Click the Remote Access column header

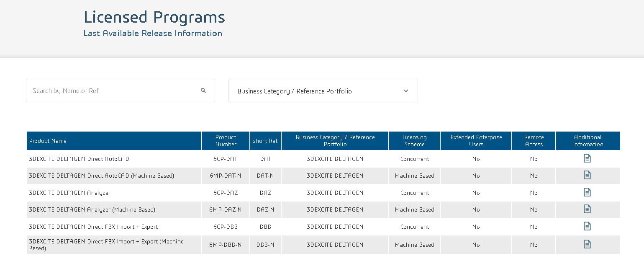534,141
